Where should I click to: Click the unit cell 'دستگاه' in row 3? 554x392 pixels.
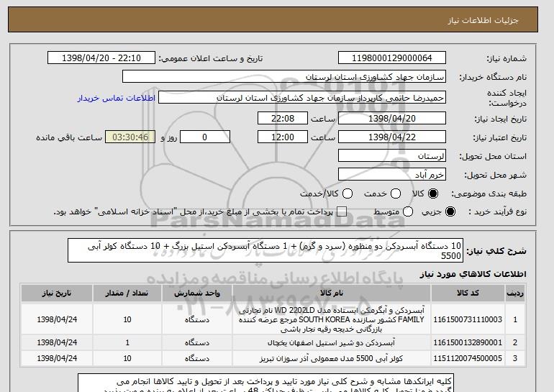pyautogui.click(x=197, y=358)
